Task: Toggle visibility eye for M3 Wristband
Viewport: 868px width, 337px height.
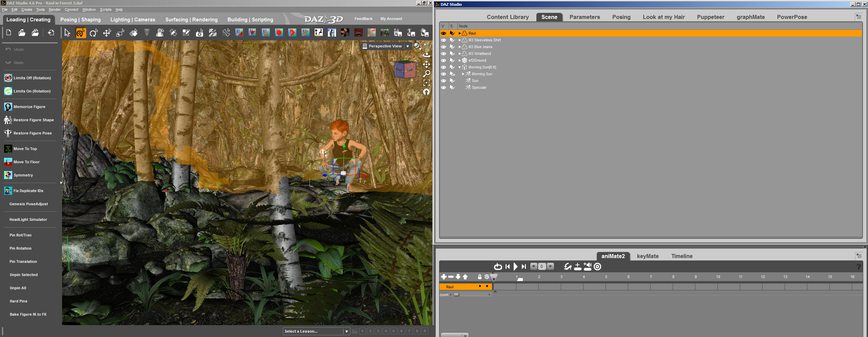Action: point(443,54)
